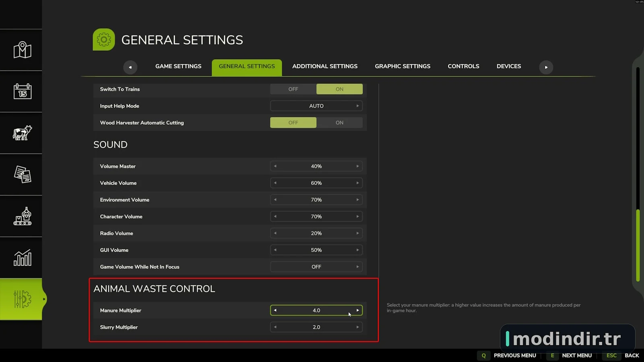
Task: Set Wood Harvester Automatic Cutting to ON
Action: click(339, 123)
